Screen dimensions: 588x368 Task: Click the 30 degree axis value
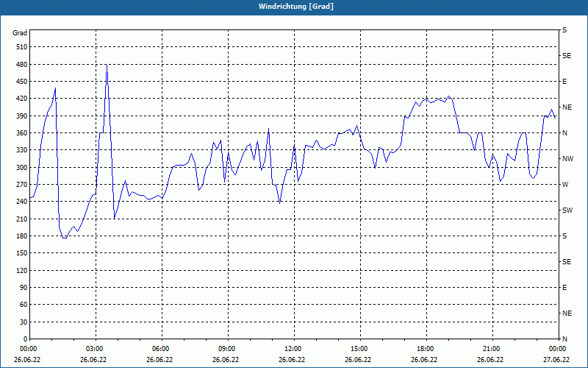point(24,322)
